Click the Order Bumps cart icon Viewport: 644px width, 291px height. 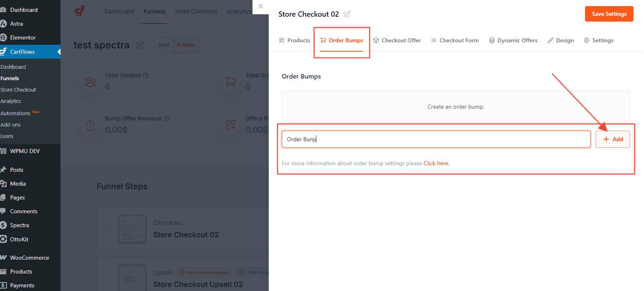pyautogui.click(x=323, y=40)
